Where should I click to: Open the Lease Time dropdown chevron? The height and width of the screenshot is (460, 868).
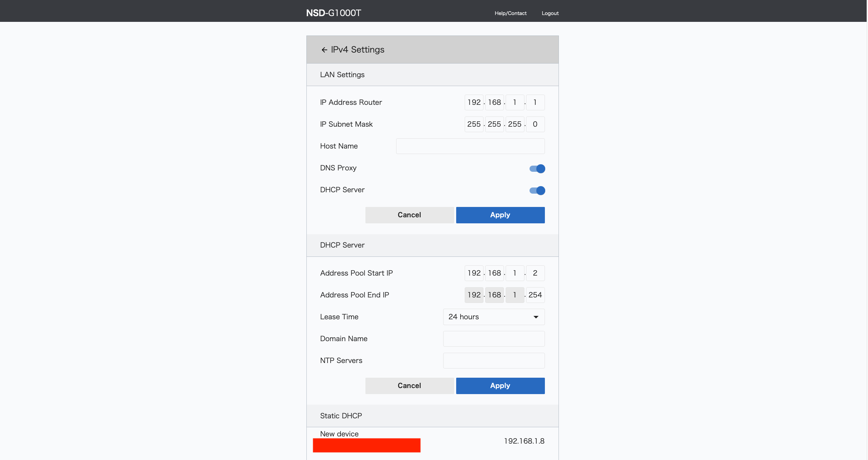pos(536,317)
